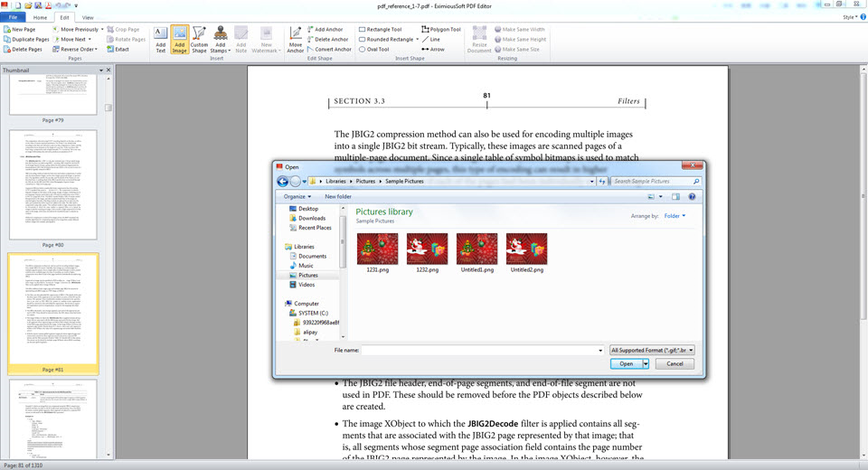Image resolution: width=868 pixels, height=470 pixels.
Task: Expand the Reverse Order dropdown
Action: pyautogui.click(x=97, y=50)
